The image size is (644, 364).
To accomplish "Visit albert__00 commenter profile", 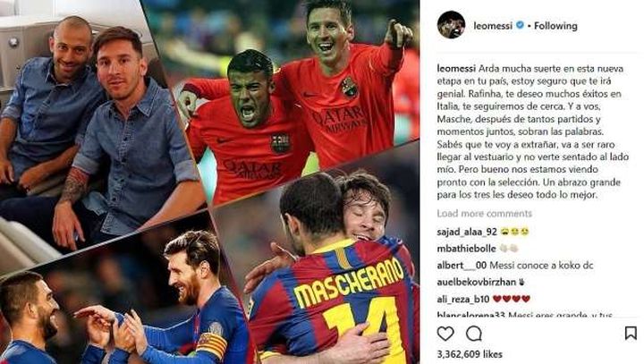I will (x=462, y=266).
